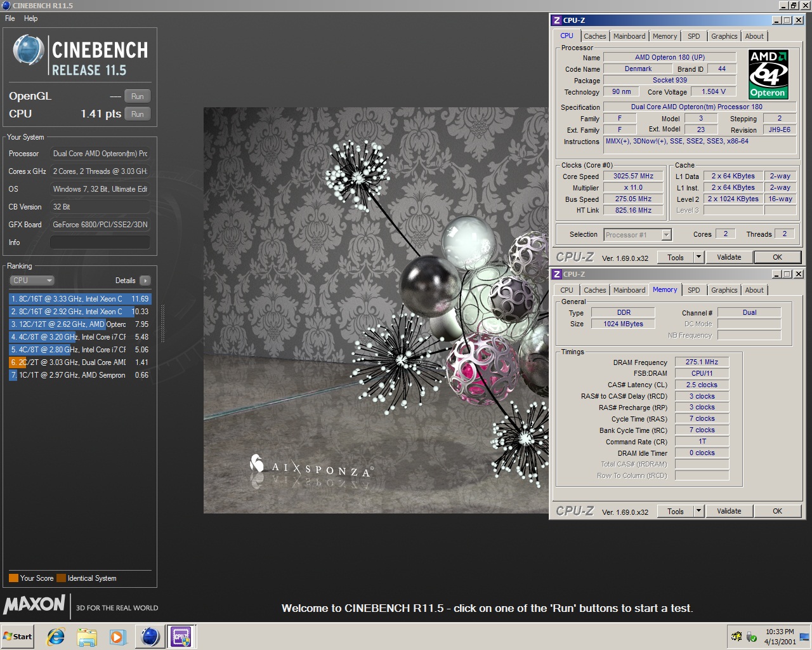The height and width of the screenshot is (650, 812).
Task: Select ranking row 4C/8T @ 3.20 GHz
Action: 80,337
